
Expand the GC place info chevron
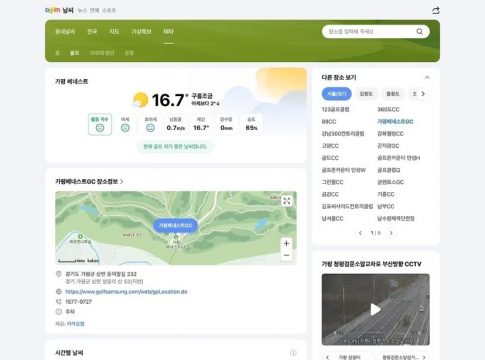122,181
